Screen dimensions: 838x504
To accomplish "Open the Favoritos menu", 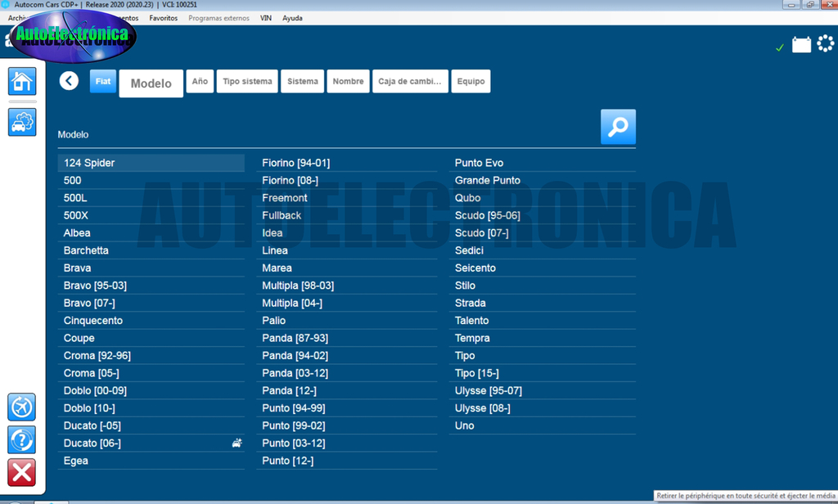I will pyautogui.click(x=164, y=18).
